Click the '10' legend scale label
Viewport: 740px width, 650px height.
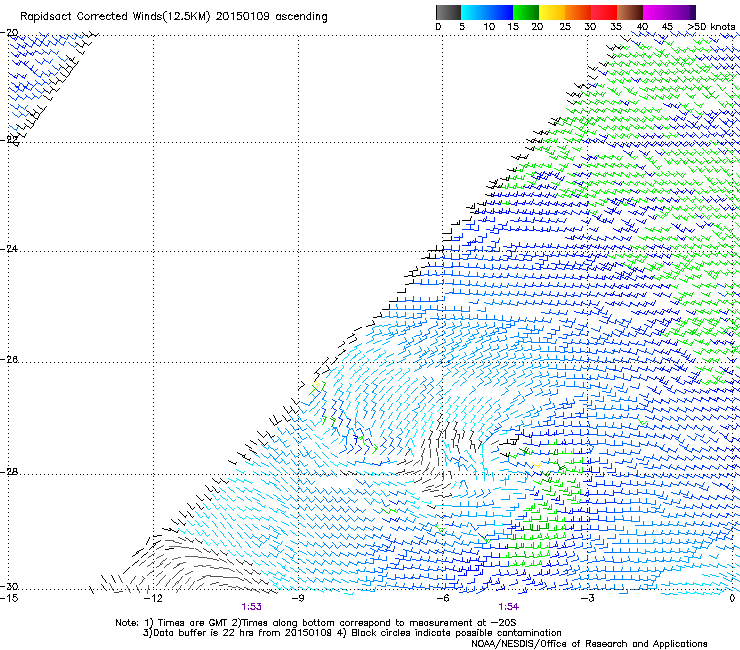tap(489, 27)
